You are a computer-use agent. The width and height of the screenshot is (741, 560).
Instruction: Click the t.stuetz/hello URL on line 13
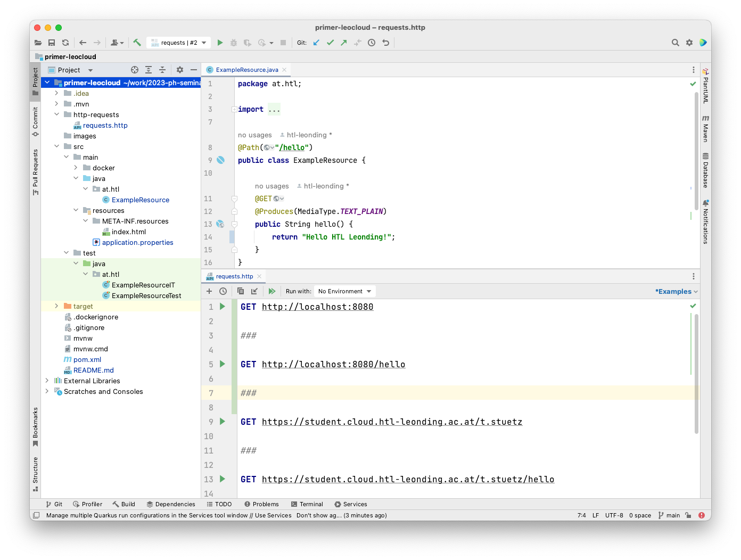(408, 479)
